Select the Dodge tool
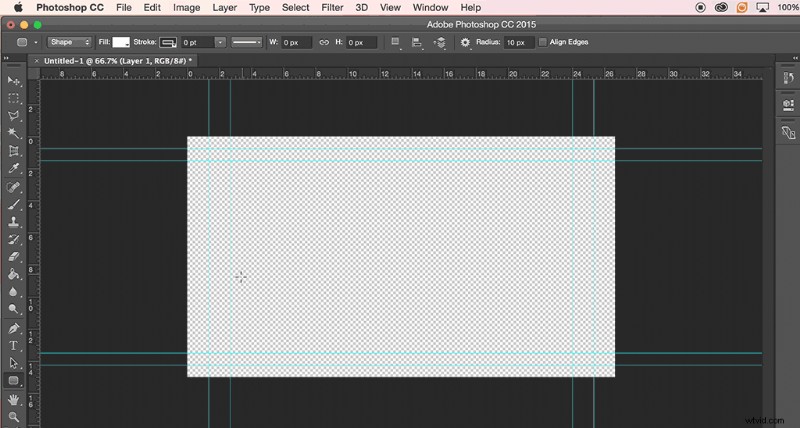The width and height of the screenshot is (800, 428). [14, 309]
